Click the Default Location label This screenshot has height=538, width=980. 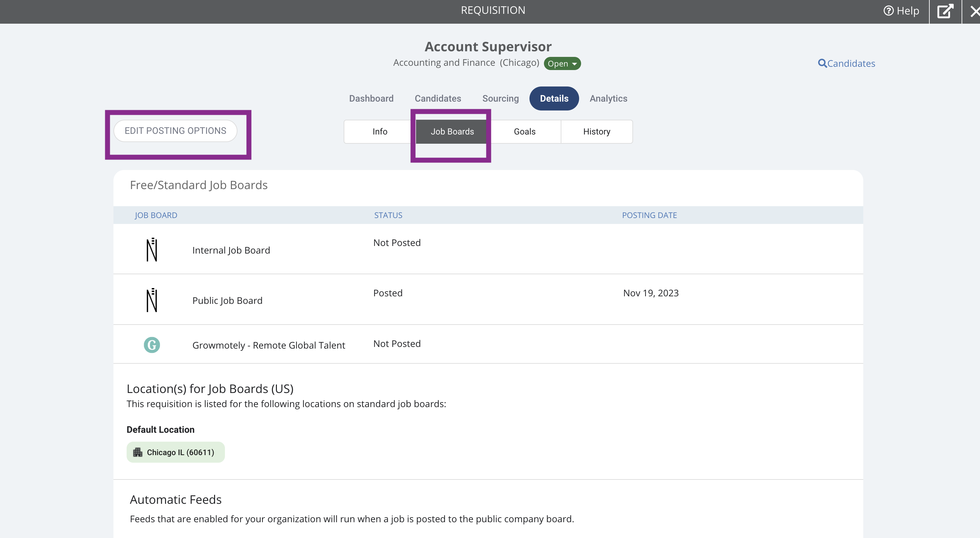pos(160,429)
